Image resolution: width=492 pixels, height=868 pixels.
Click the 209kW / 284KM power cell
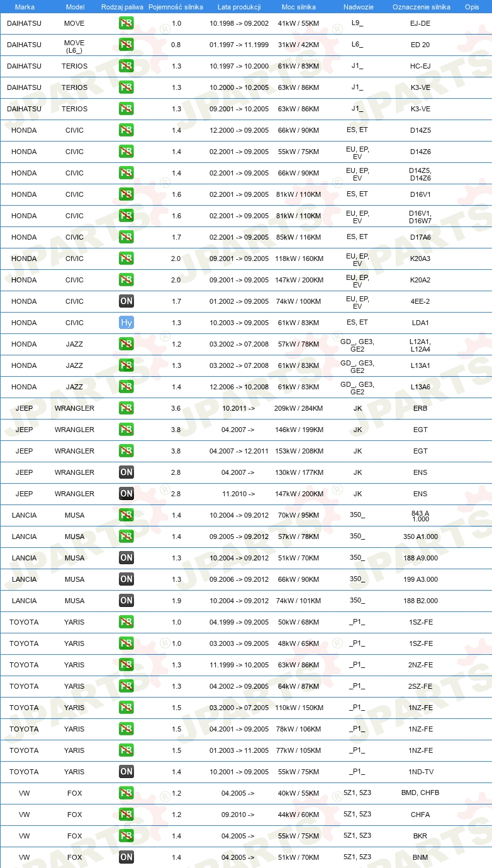(299, 408)
